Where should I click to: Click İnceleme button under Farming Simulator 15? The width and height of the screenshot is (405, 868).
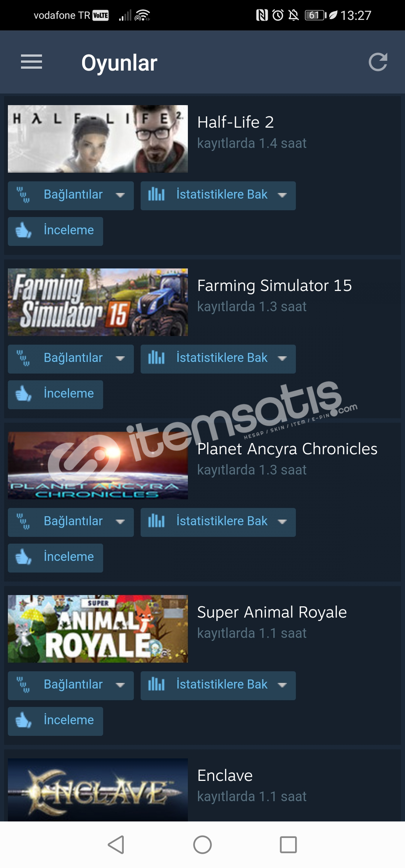55,395
